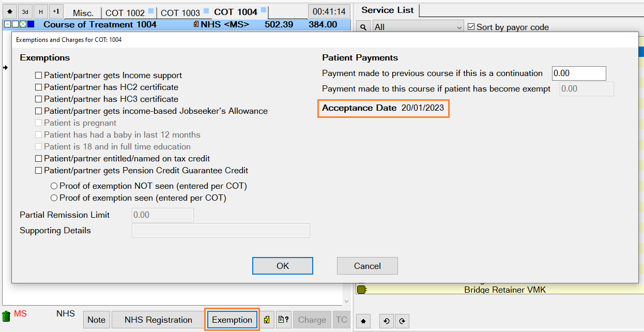Open the Misc. tab
Screen dimensions: 644x332
[83, 13]
